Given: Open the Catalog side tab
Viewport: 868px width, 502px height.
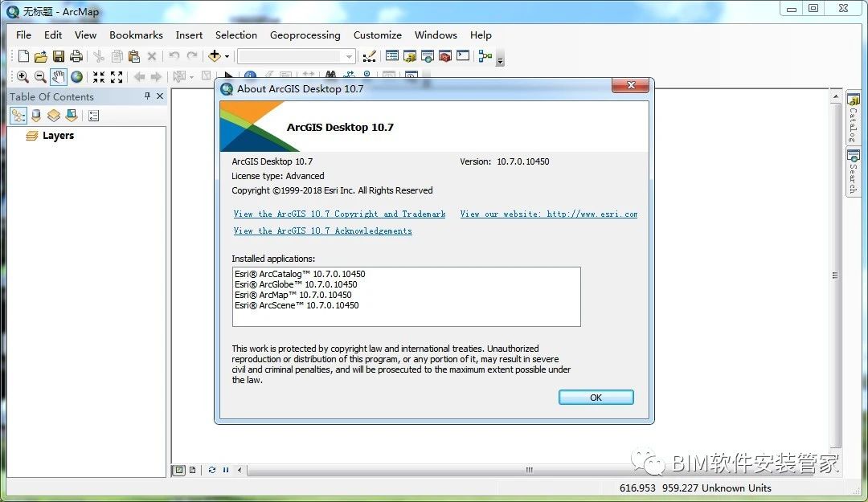Looking at the screenshot, I should pyautogui.click(x=853, y=118).
